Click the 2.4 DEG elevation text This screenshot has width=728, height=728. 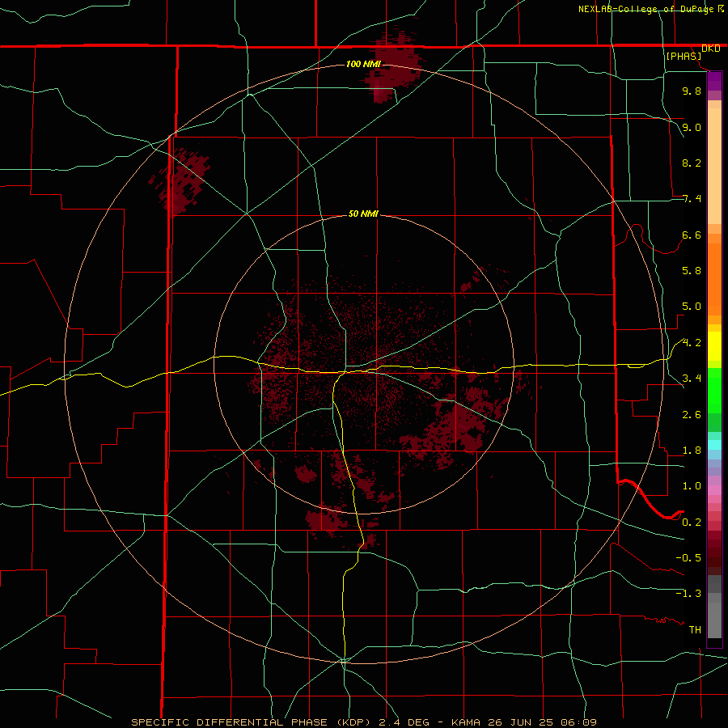(x=404, y=722)
